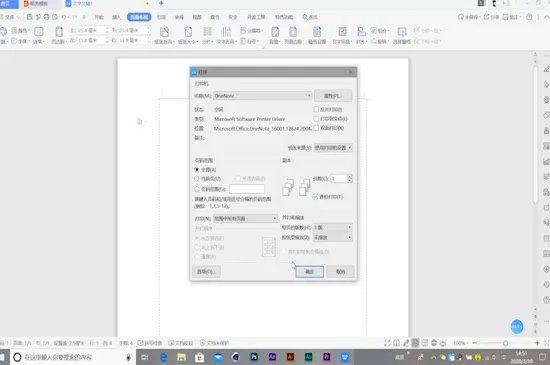Open the OneNote printer name dropdown
550x365 pixels.
pos(263,95)
